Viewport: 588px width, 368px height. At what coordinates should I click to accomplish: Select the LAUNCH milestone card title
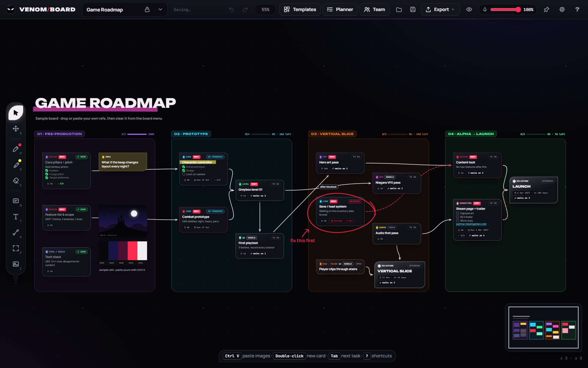521,187
